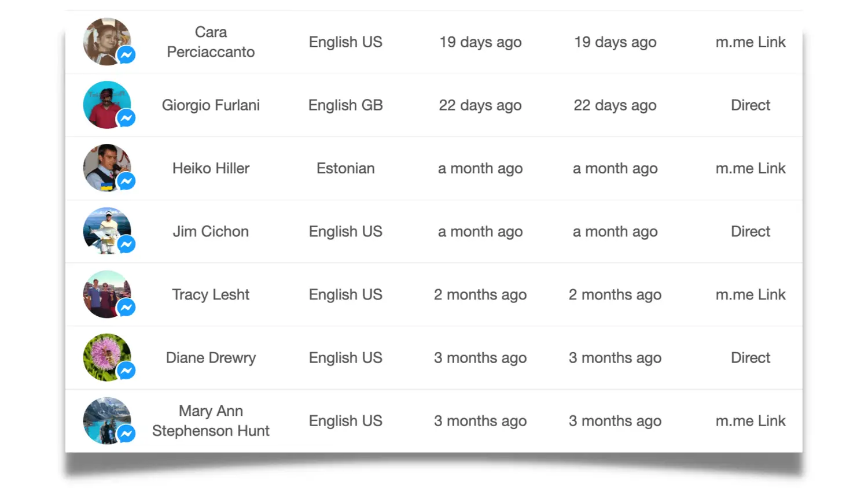
Task: Click English GB in Giorgio Furlani's row
Action: pyautogui.click(x=345, y=105)
